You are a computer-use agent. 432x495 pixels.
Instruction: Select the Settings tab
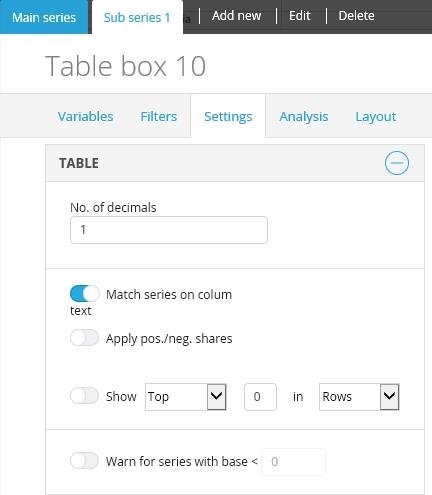[228, 117]
